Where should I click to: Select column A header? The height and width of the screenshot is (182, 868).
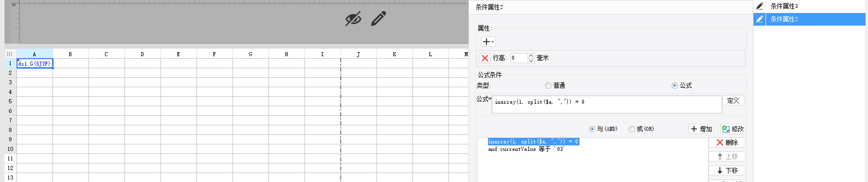34,54
